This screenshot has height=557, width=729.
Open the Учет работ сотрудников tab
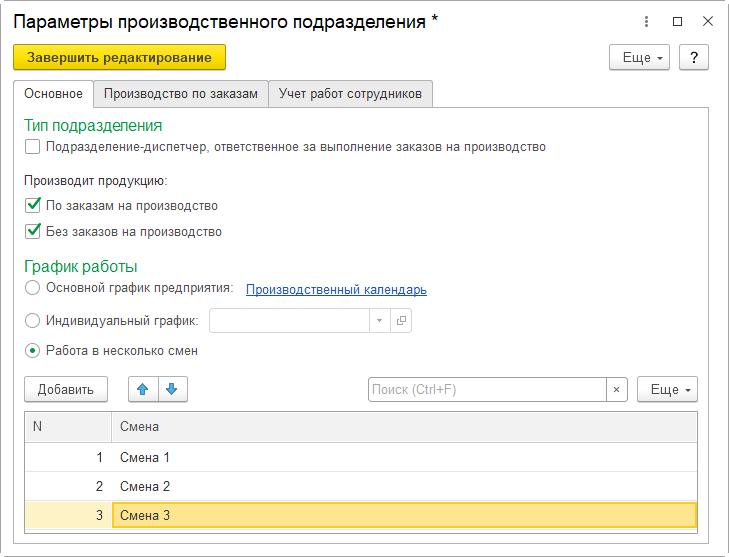pyautogui.click(x=350, y=94)
